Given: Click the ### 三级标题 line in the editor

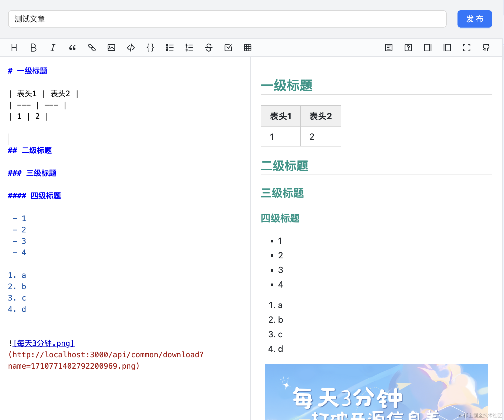Looking at the screenshot, I should point(32,173).
